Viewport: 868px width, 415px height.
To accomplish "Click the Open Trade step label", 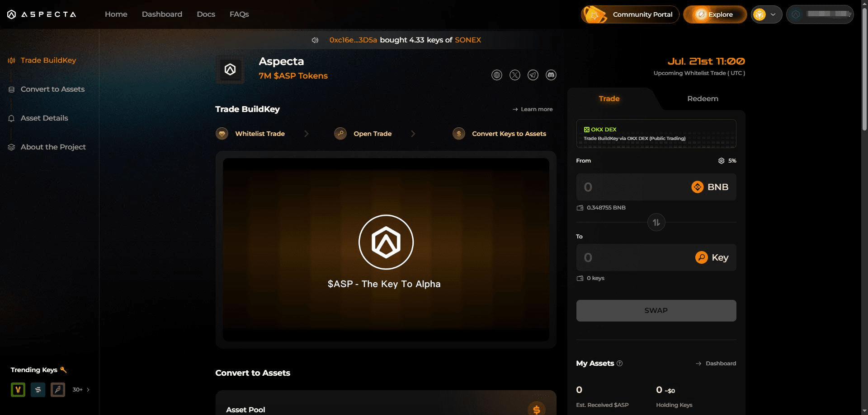I will pyautogui.click(x=373, y=134).
